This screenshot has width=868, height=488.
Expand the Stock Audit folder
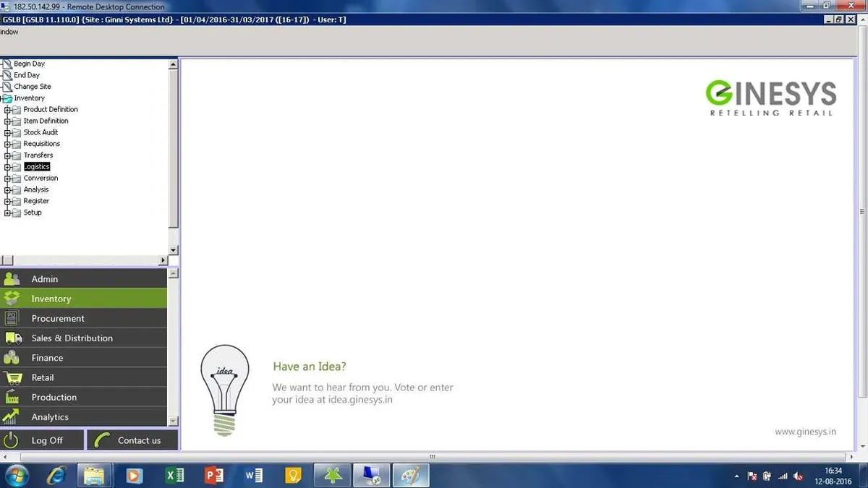[8, 132]
